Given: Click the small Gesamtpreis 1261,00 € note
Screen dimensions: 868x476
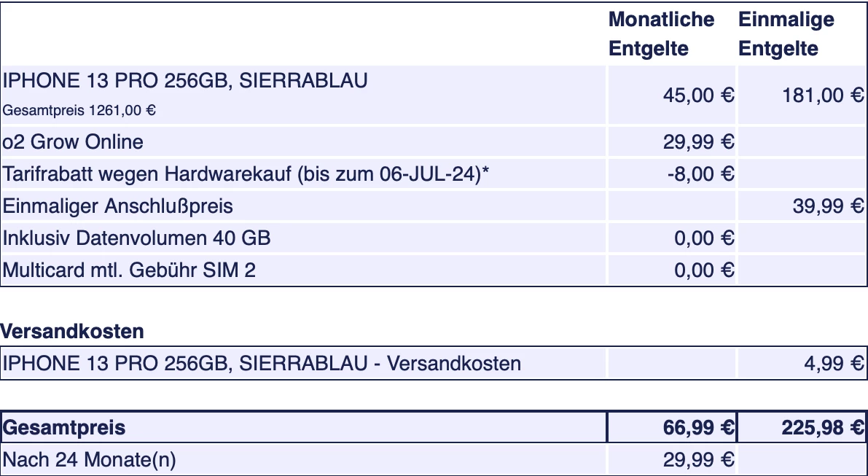Looking at the screenshot, I should [79, 111].
